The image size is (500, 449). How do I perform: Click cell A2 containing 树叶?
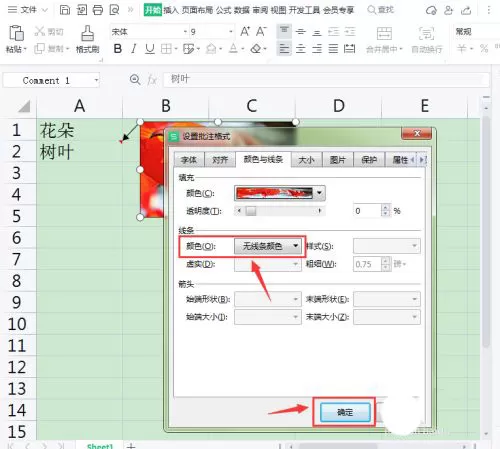pyautogui.click(x=79, y=152)
